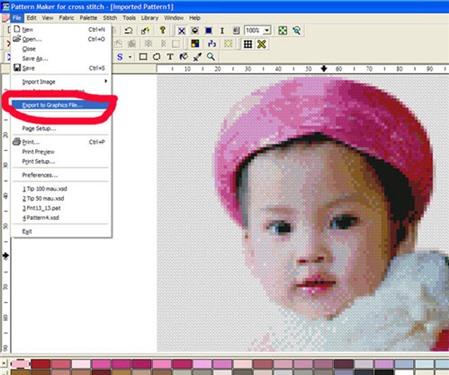Toggle the solid blue square view mode
449x375 pixels.
tap(209, 31)
